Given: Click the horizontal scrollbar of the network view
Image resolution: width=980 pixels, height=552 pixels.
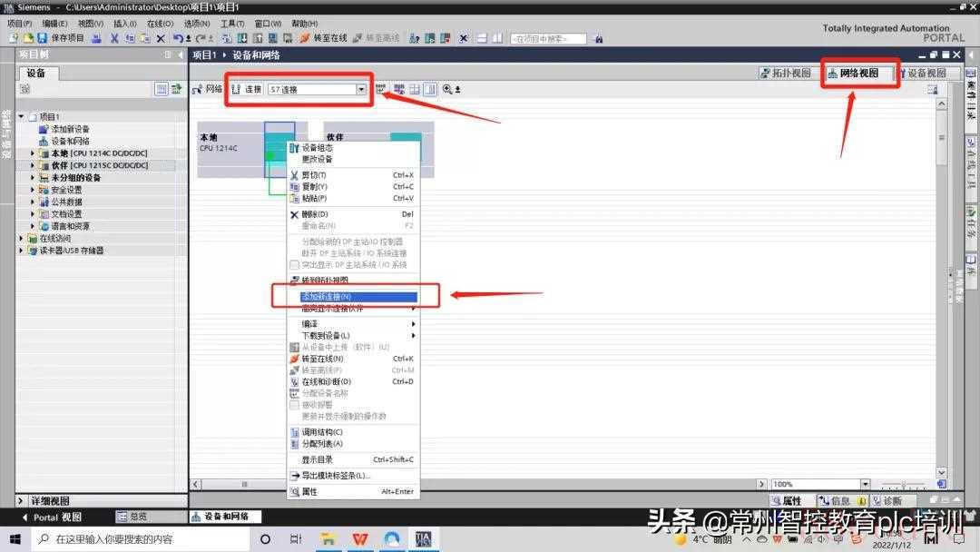Looking at the screenshot, I should [x=479, y=484].
